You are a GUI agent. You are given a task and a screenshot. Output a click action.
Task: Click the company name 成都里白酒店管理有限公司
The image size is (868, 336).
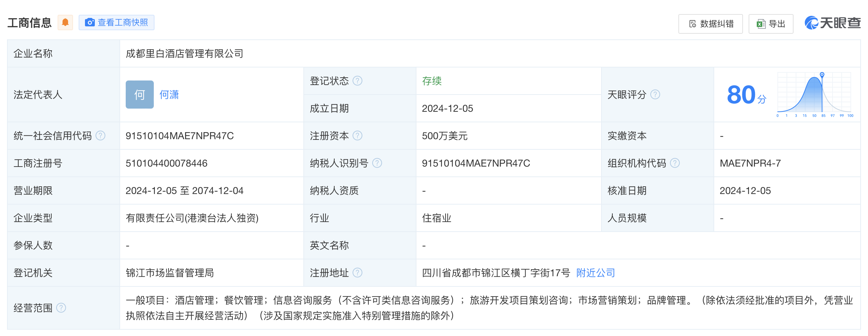pyautogui.click(x=185, y=53)
